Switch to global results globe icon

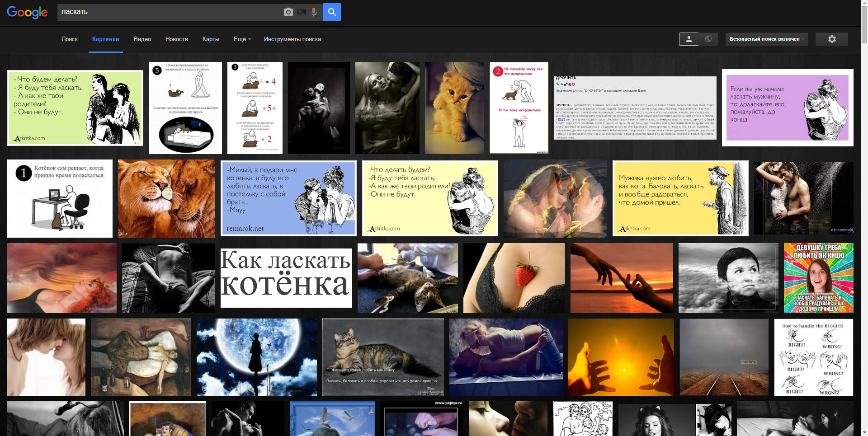[708, 39]
